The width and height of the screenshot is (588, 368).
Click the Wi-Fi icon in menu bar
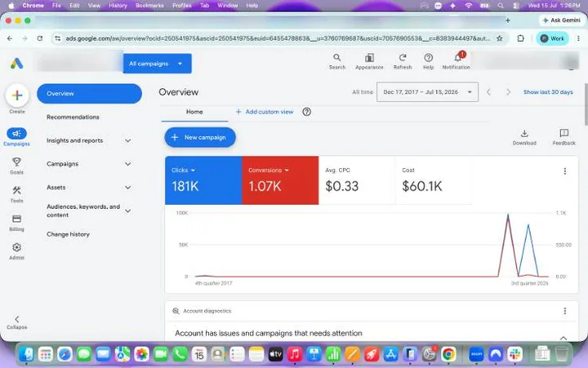coord(469,6)
